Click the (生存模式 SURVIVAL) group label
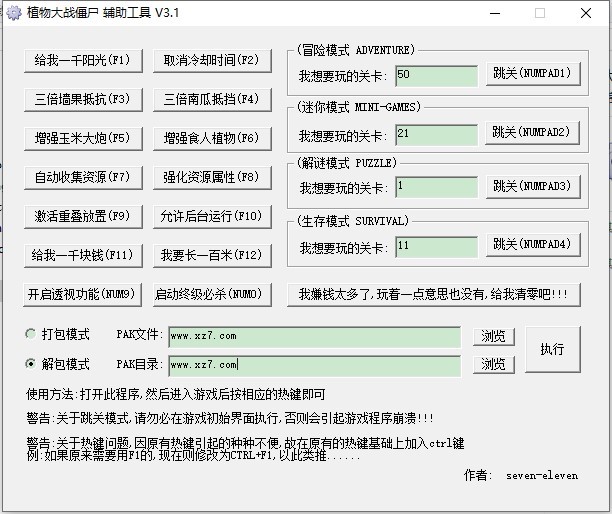Image resolution: width=612 pixels, height=514 pixels. [352, 221]
